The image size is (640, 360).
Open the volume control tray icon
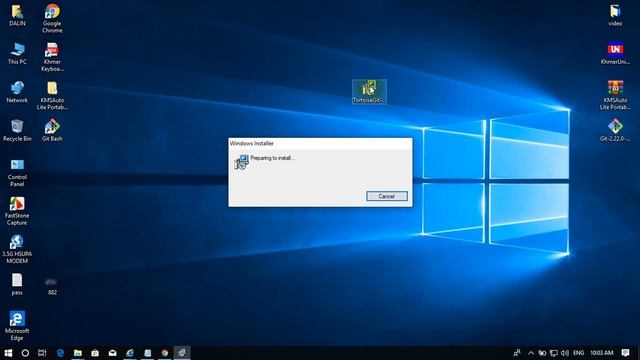pos(565,353)
